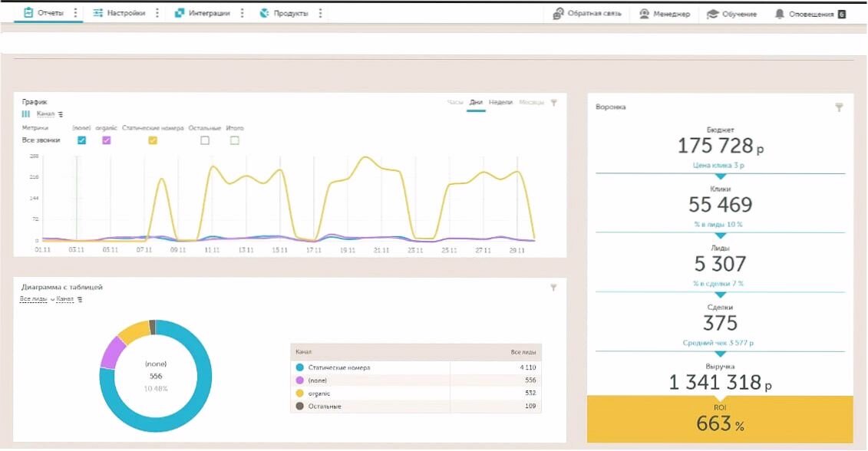Click the Клики value 55 469

point(720,206)
